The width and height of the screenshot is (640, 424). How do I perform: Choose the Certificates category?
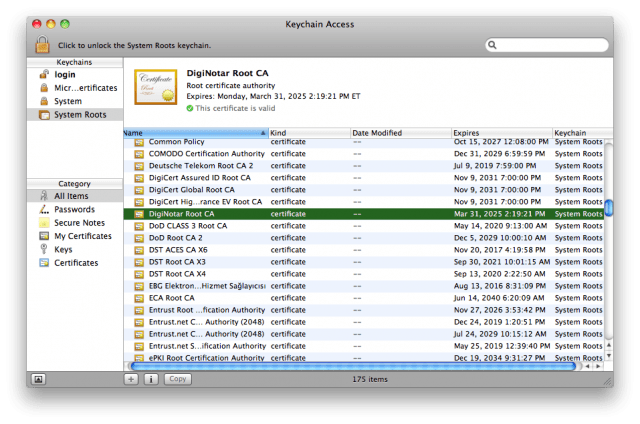pyautogui.click(x=75, y=263)
